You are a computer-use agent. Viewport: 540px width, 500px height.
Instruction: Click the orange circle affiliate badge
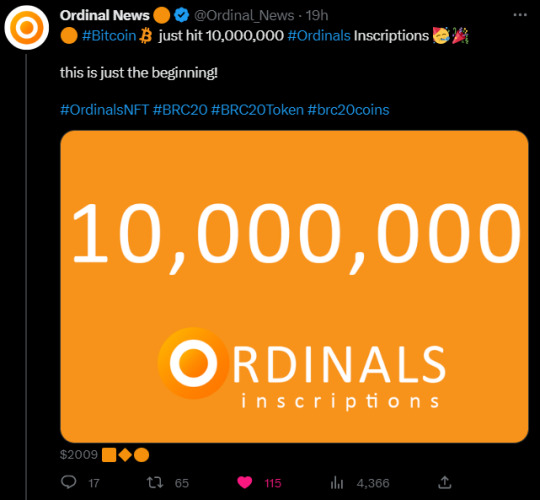[162, 15]
